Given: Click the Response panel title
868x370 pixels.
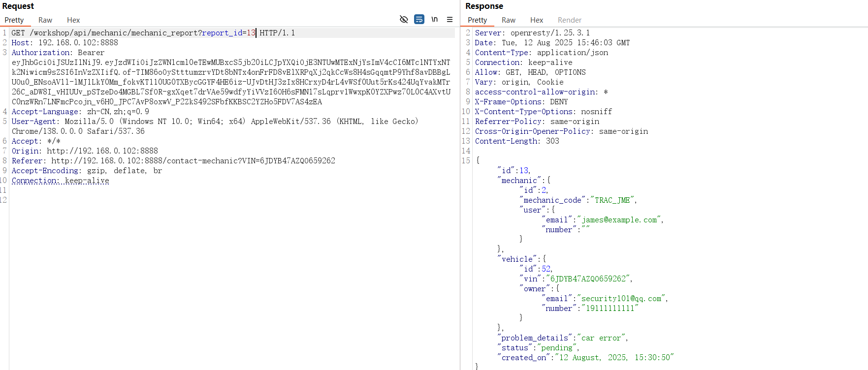Looking at the screenshot, I should click(484, 6).
